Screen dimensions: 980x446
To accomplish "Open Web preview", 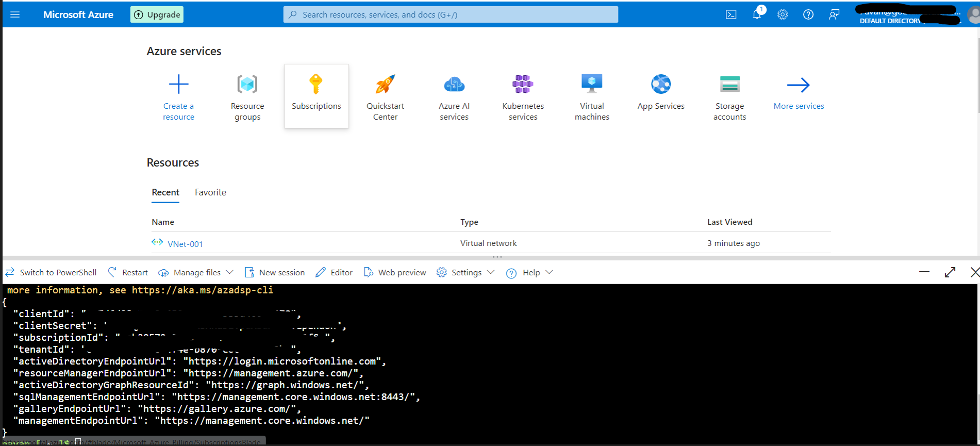I will 395,272.
